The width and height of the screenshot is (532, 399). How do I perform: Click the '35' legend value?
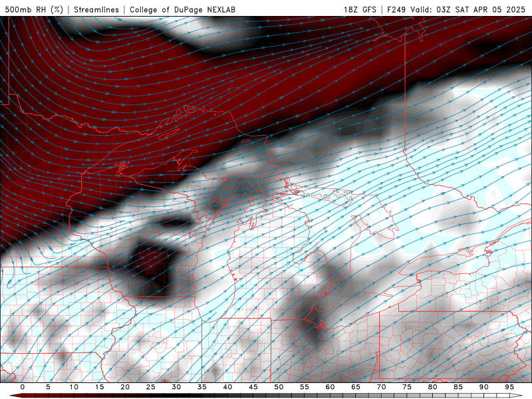[x=202, y=387]
